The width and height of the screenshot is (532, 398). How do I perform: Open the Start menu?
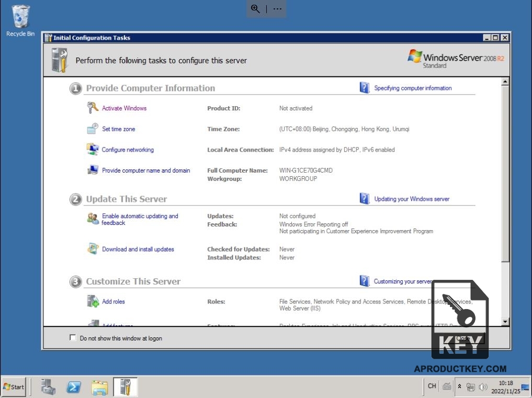point(14,387)
